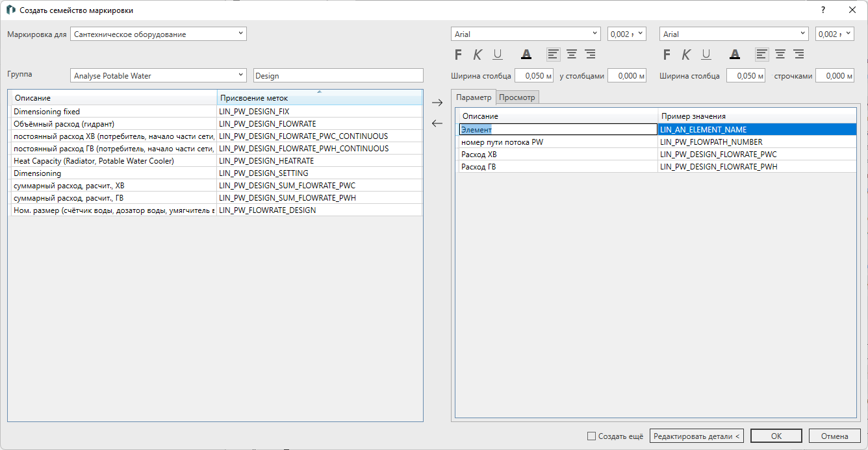
Task: Click left align in the right font toolbar
Action: point(761,55)
